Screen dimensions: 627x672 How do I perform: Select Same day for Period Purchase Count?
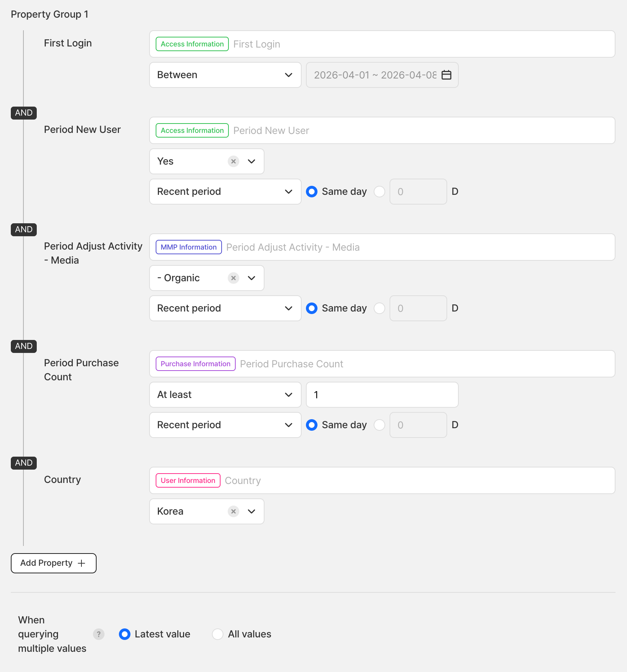(312, 425)
